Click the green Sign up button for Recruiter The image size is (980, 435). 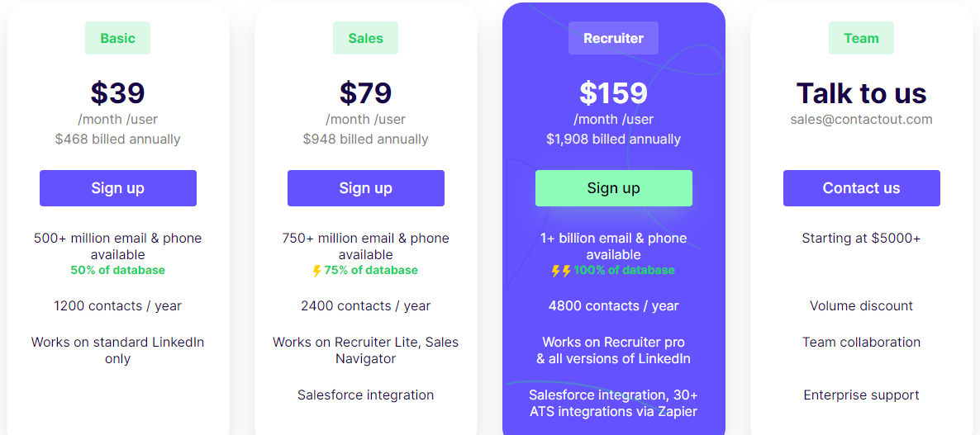pyautogui.click(x=614, y=188)
